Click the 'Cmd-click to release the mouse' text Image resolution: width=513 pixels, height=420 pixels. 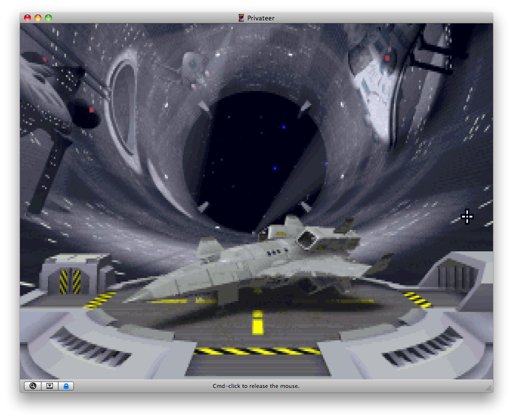point(256,386)
